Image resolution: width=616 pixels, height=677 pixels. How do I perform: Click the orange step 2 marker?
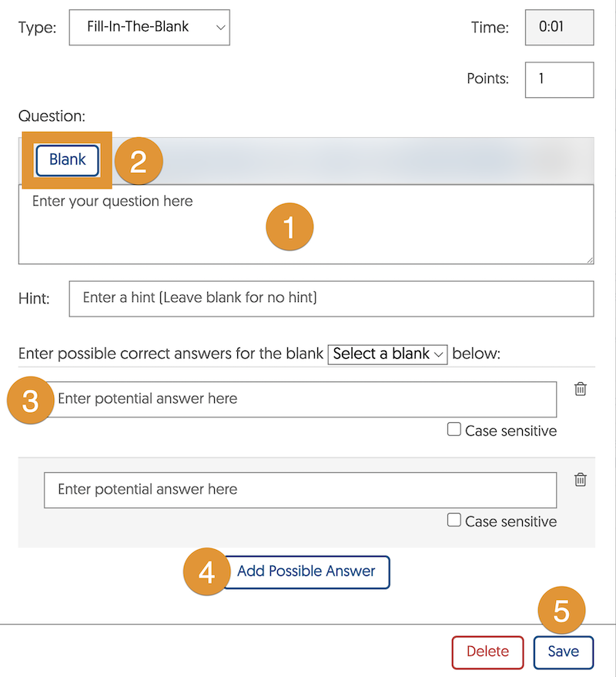pos(138,161)
